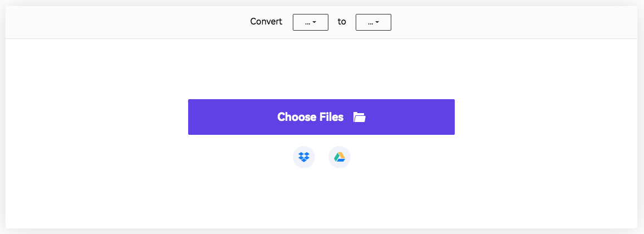This screenshot has height=234, width=644.
Task: Click the ellipsis in the source format selector
Action: pyautogui.click(x=307, y=23)
